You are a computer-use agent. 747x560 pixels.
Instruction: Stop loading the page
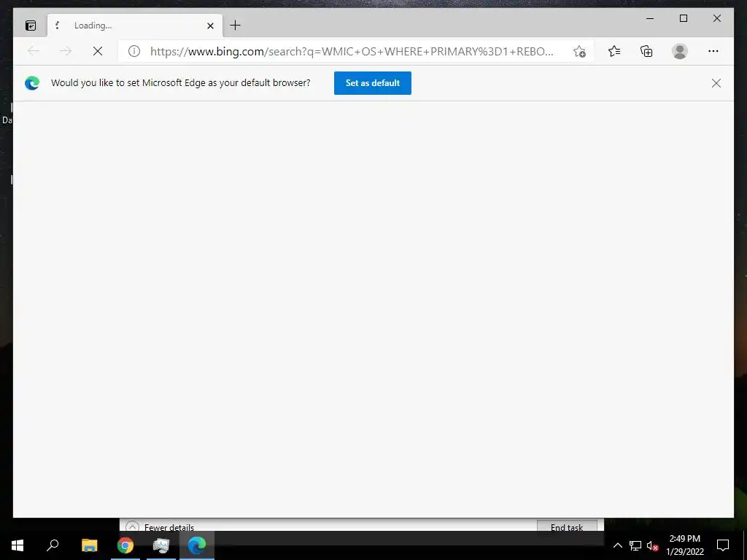pyautogui.click(x=98, y=51)
